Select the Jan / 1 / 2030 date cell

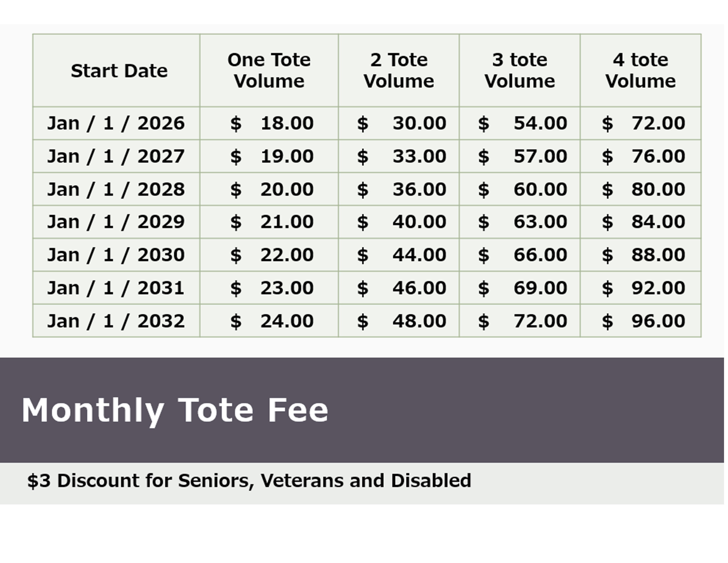(116, 255)
